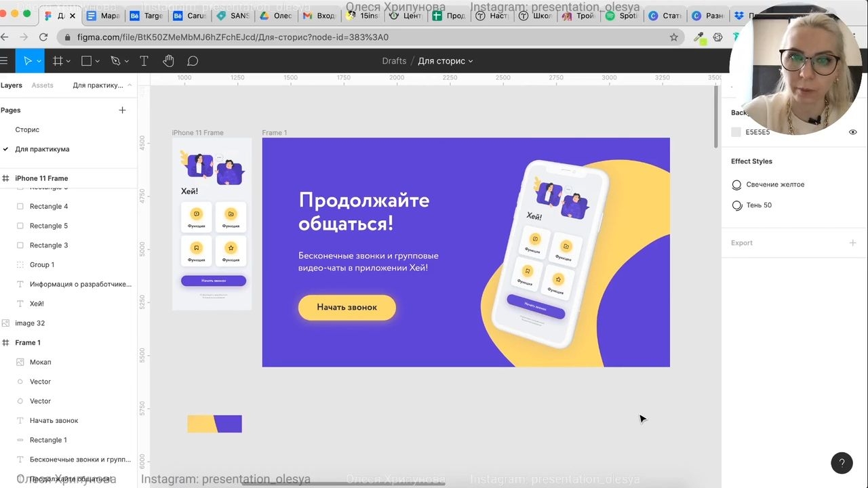The image size is (868, 488).
Task: Click the frame icon of Frame 1 layer
Action: pos(5,342)
